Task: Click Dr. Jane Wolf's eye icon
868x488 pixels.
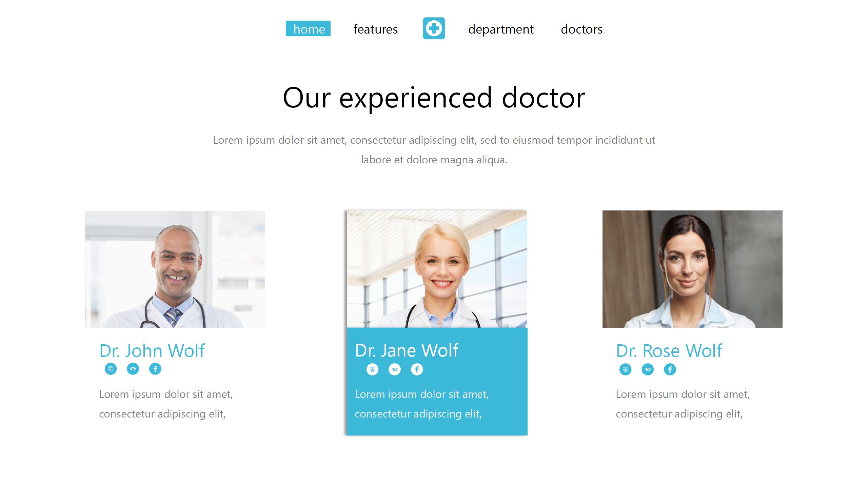Action: coord(395,369)
